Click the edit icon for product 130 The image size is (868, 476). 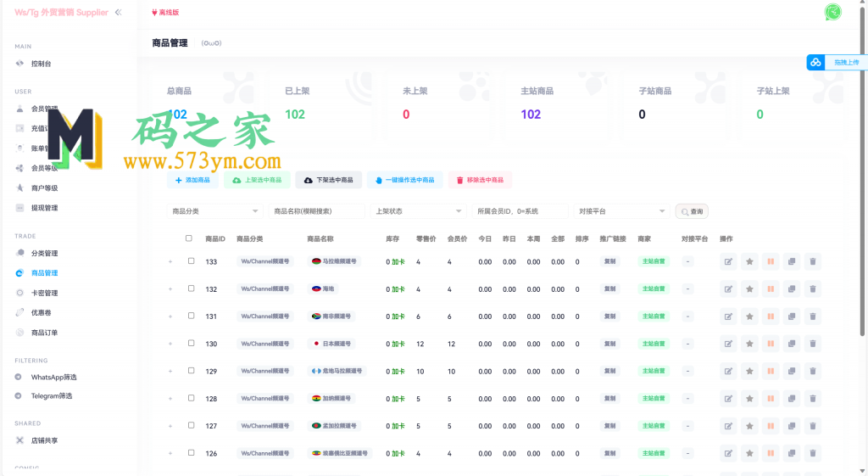tap(728, 344)
